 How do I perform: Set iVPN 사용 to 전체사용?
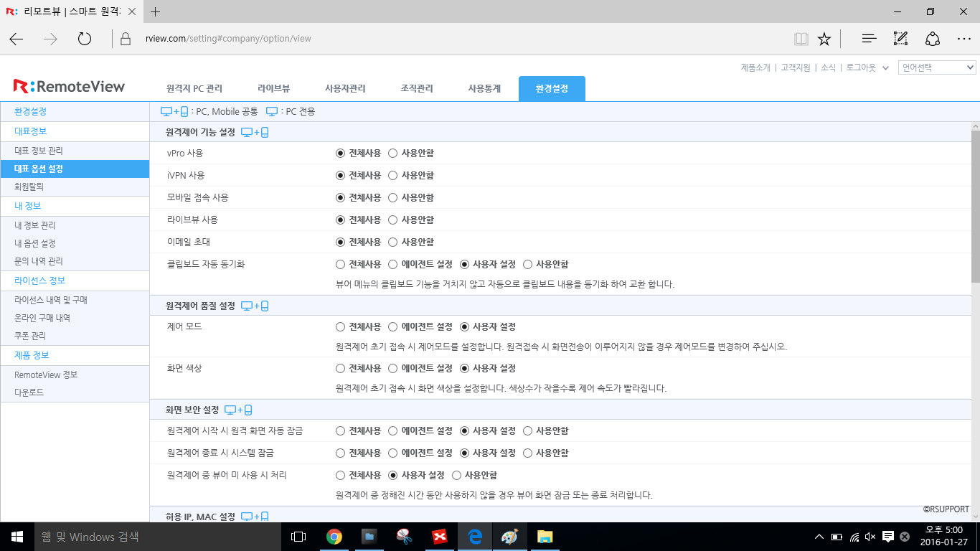[x=340, y=175]
